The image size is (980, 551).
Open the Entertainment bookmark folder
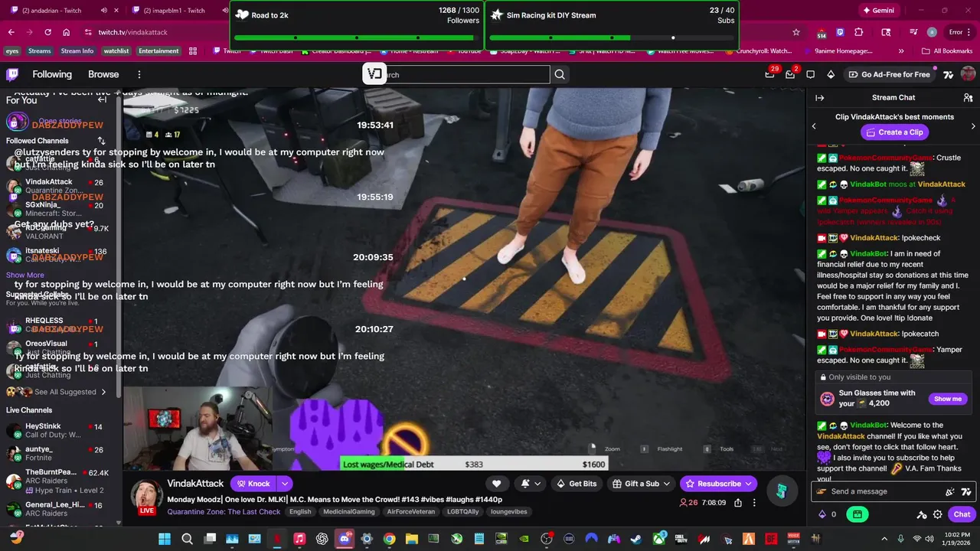(158, 51)
